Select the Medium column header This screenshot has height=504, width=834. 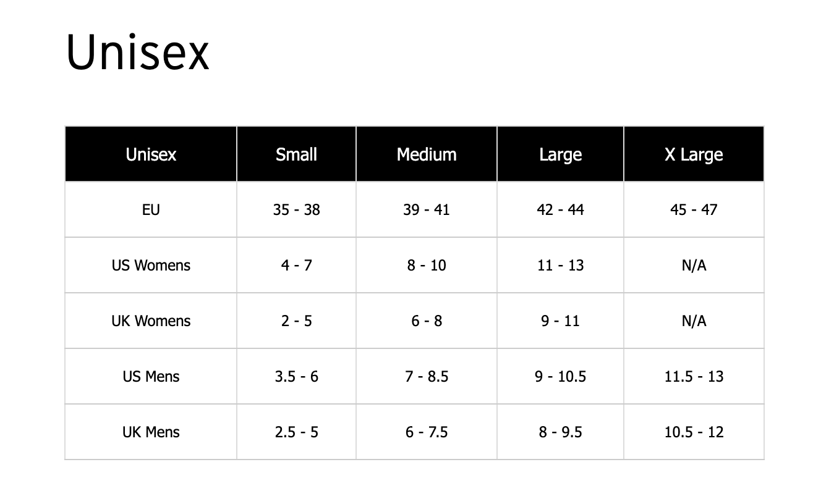point(427,154)
